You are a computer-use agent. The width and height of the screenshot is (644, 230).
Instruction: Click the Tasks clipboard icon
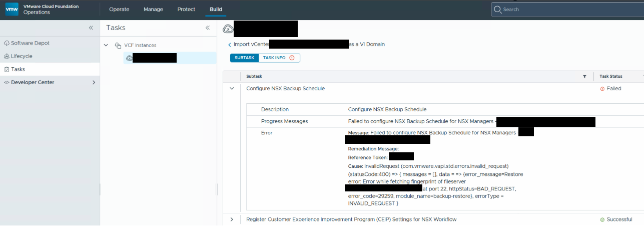pos(7,69)
